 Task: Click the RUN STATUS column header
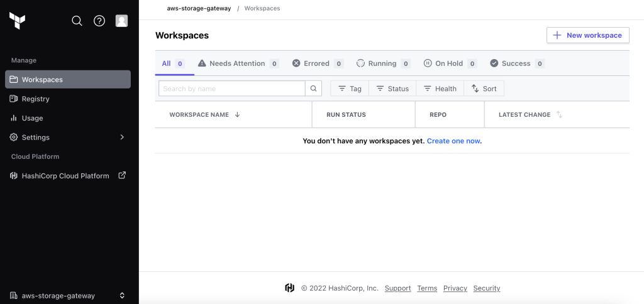pos(346,115)
